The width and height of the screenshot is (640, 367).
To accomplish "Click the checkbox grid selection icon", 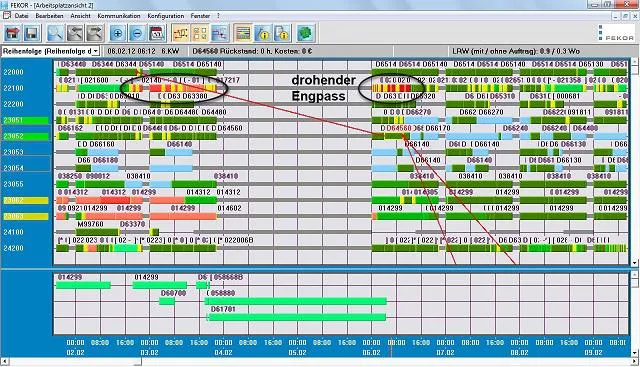I will pos(200,33).
